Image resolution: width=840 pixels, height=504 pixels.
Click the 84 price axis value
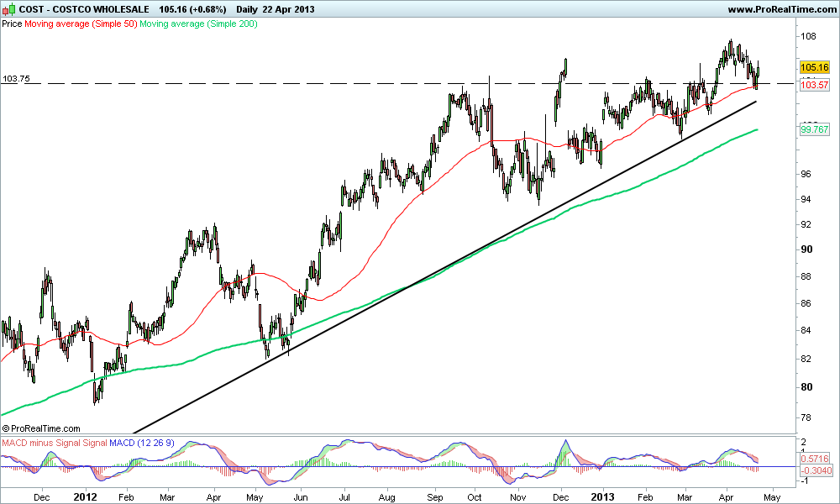coord(806,330)
